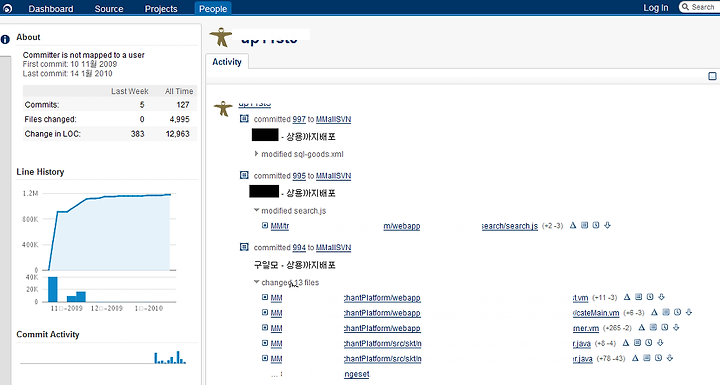Download arrow for (+78 -43) java file
720x385 pixels.
coord(670,357)
